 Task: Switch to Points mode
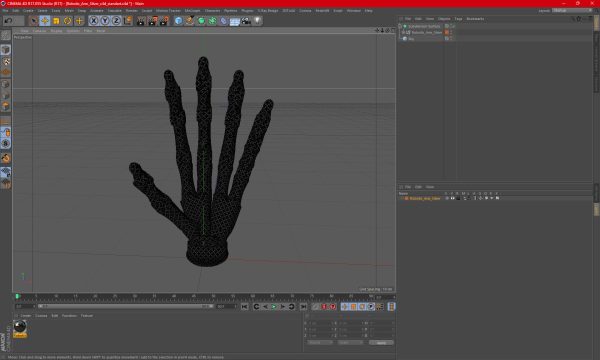click(5, 84)
